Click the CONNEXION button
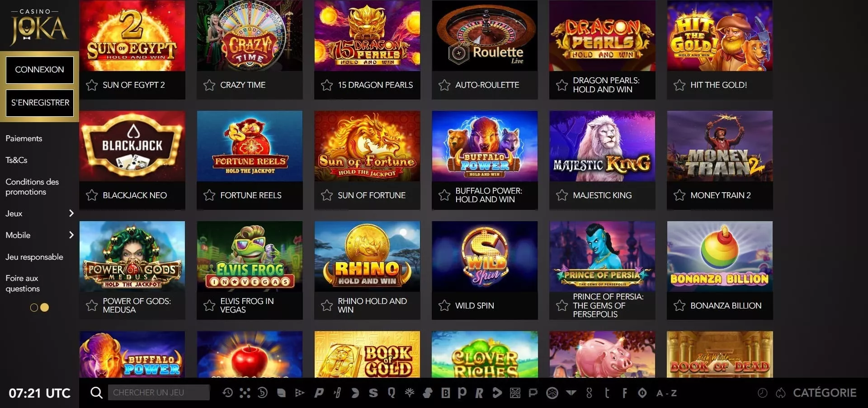The width and height of the screenshot is (868, 408). (x=40, y=70)
